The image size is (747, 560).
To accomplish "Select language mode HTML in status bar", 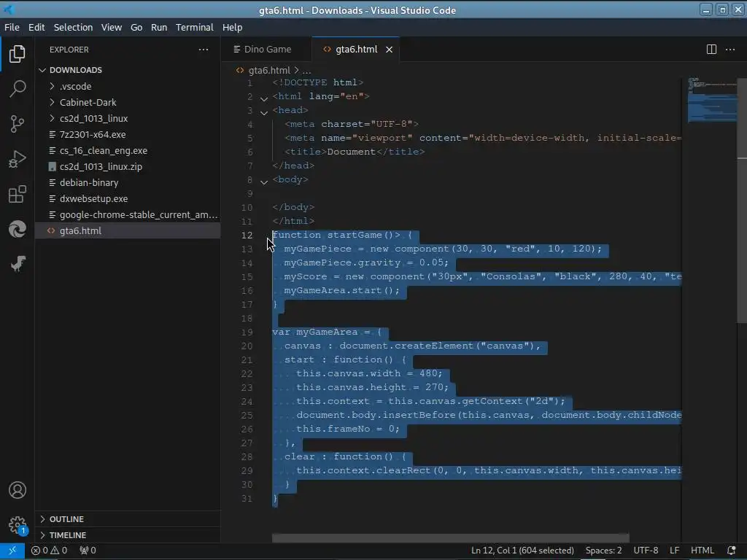I will pos(702,551).
